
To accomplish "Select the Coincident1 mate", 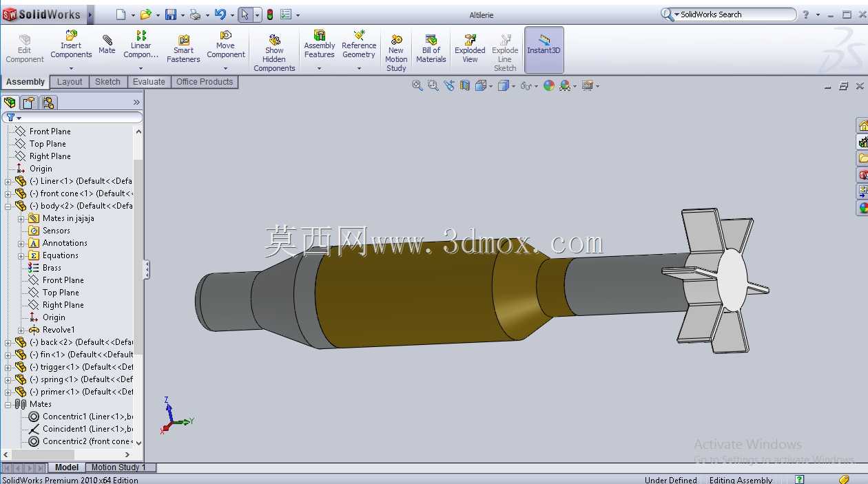I will pos(81,429).
